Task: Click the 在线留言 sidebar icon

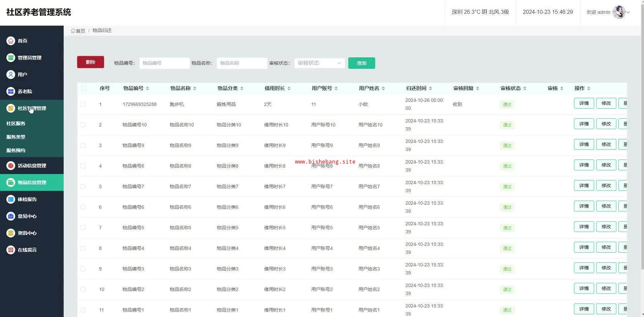Action: click(11, 250)
